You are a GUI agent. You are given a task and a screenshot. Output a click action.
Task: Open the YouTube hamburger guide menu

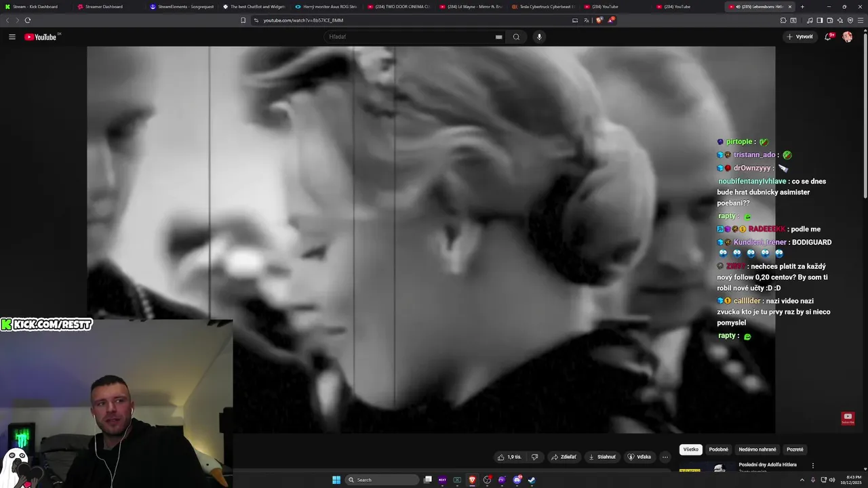(x=12, y=37)
